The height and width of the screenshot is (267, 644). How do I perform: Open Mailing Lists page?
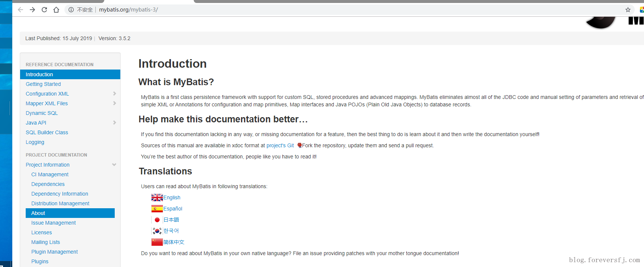click(45, 242)
